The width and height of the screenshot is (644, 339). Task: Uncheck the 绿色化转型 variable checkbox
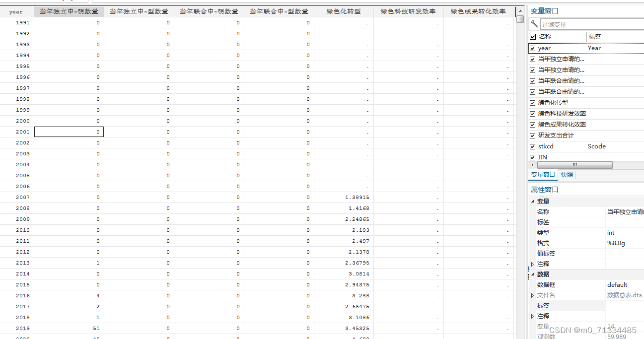[533, 103]
